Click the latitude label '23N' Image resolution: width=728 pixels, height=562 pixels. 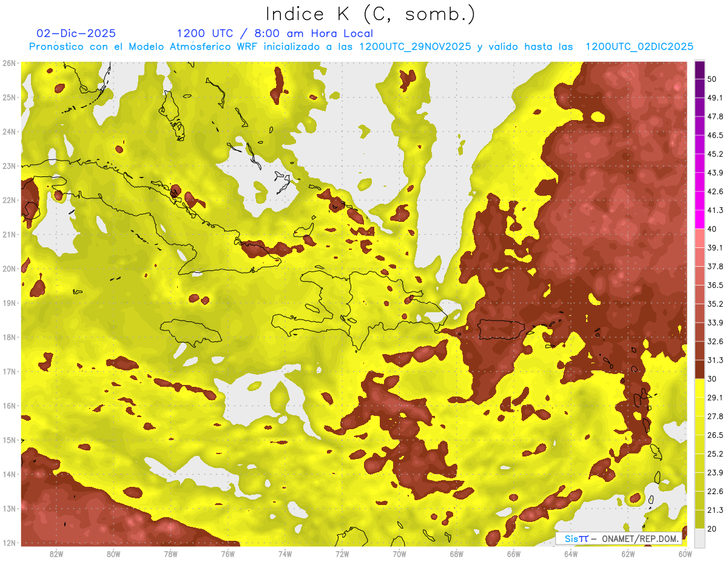[9, 166]
